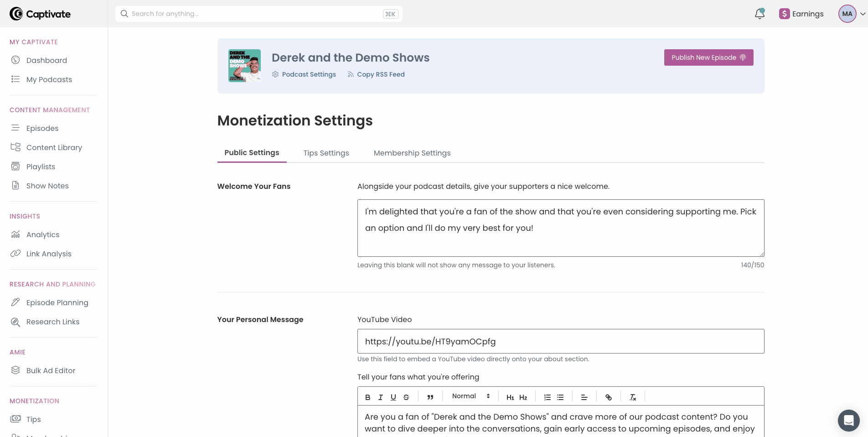Open the Normal text size dropdown
The width and height of the screenshot is (868, 437).
pos(470,396)
